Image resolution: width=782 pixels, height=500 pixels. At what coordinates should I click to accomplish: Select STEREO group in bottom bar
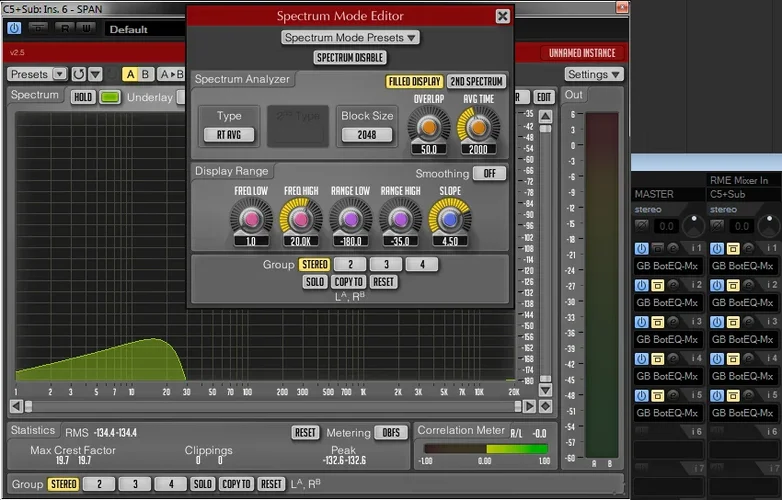click(63, 484)
